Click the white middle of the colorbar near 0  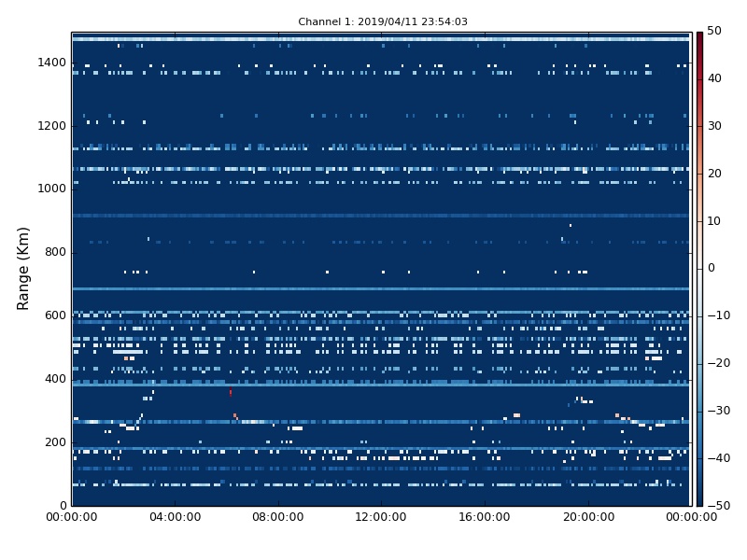(699, 269)
